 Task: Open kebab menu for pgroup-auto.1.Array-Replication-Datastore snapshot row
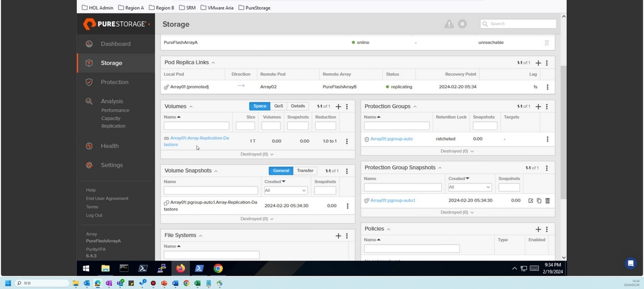click(x=348, y=206)
